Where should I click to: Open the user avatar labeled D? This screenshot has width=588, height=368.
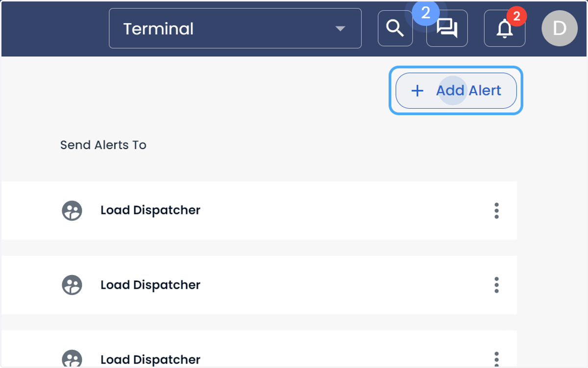pyautogui.click(x=560, y=28)
